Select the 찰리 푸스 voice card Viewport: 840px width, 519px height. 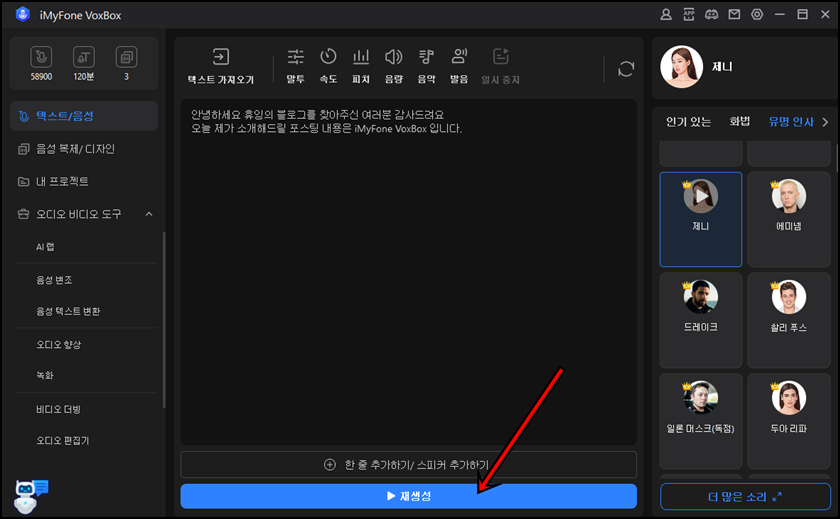point(789,320)
